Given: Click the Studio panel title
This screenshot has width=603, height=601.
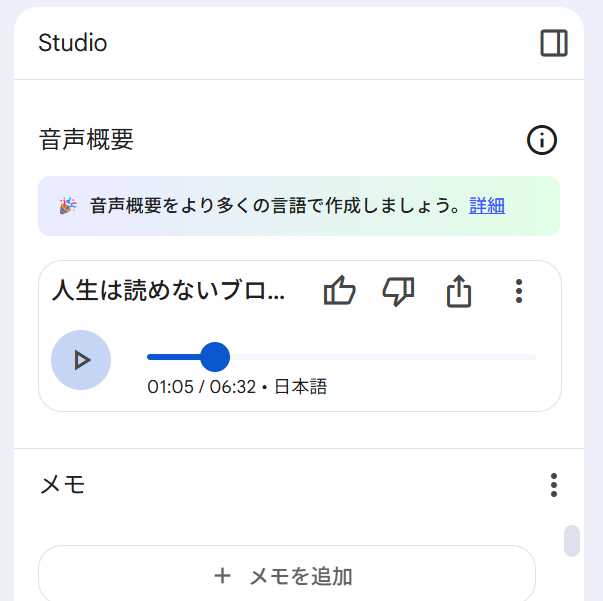Looking at the screenshot, I should pos(73,43).
